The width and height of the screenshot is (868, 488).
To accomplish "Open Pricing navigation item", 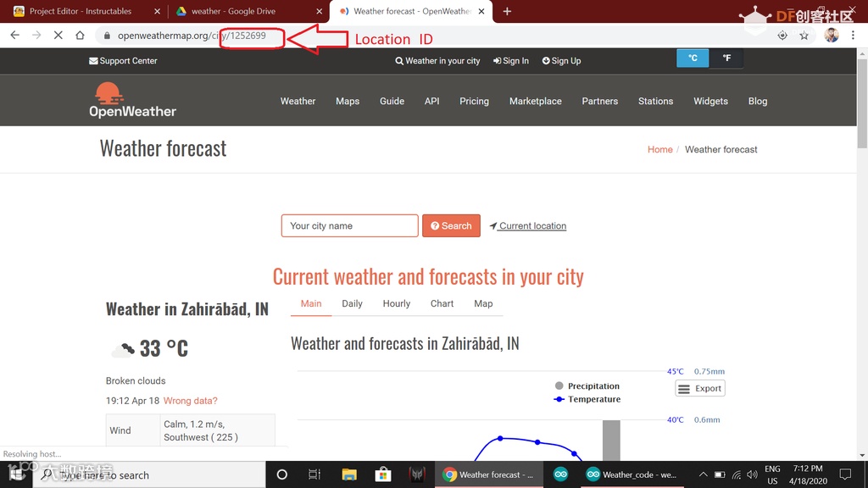I will [475, 102].
